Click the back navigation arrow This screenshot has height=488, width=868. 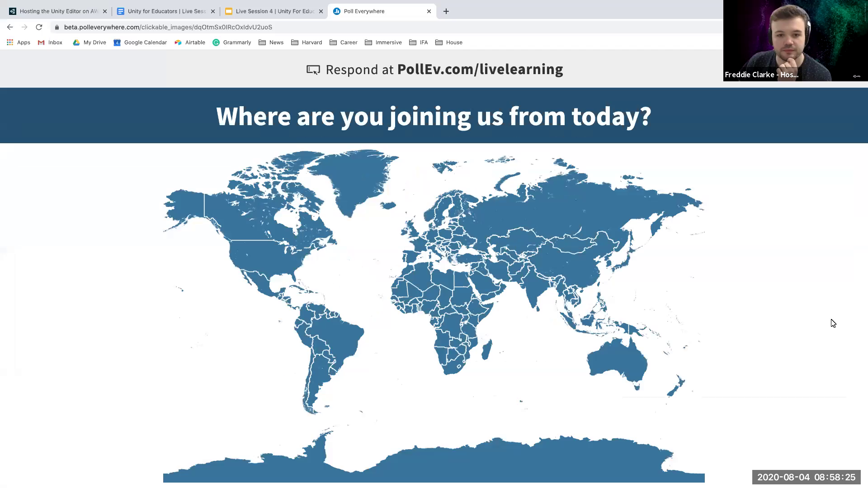(10, 27)
